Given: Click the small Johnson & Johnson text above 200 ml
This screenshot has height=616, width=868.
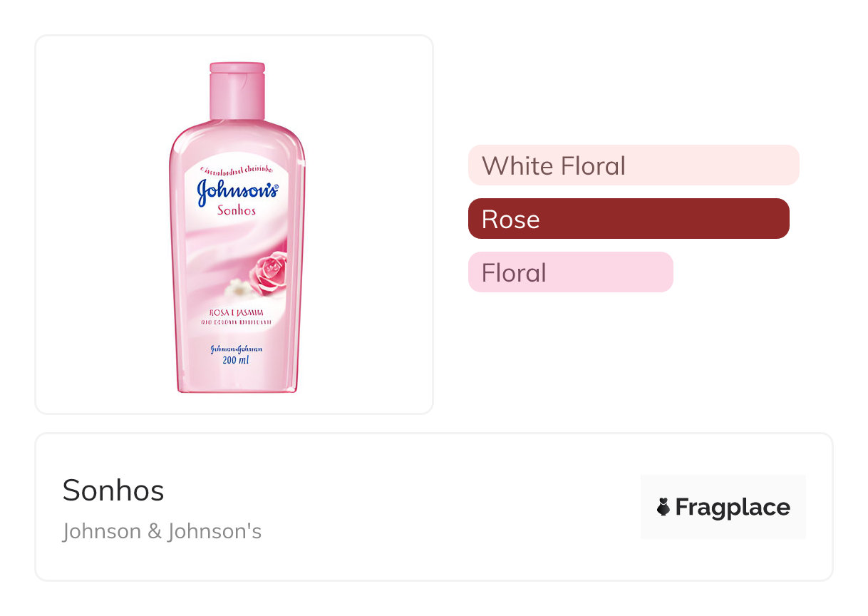Looking at the screenshot, I should pos(237,349).
